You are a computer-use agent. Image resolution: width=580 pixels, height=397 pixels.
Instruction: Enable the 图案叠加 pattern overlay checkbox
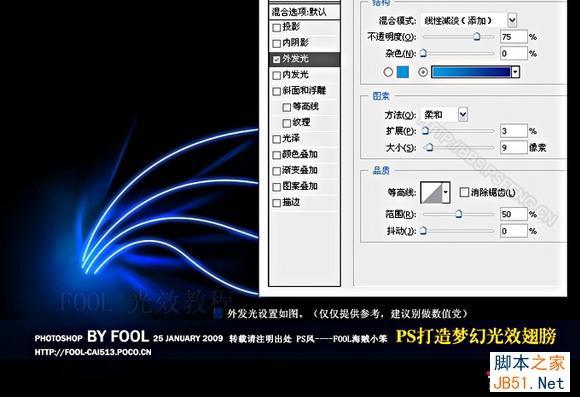tap(276, 187)
